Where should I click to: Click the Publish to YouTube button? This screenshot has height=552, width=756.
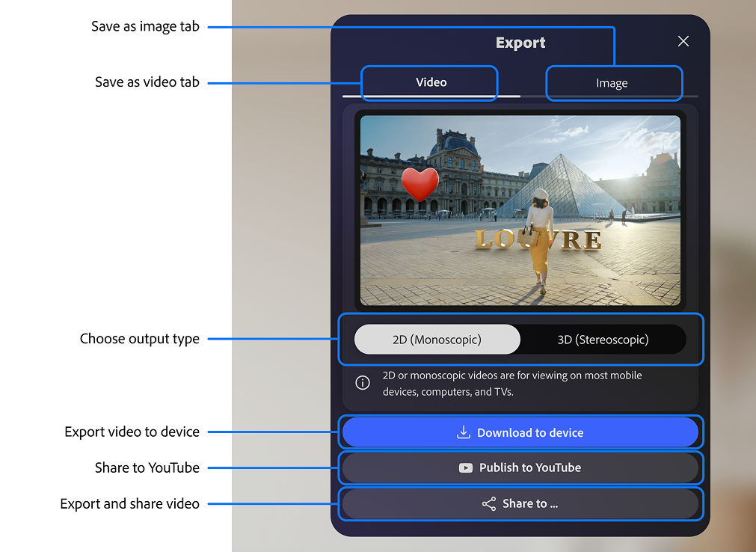tap(520, 467)
